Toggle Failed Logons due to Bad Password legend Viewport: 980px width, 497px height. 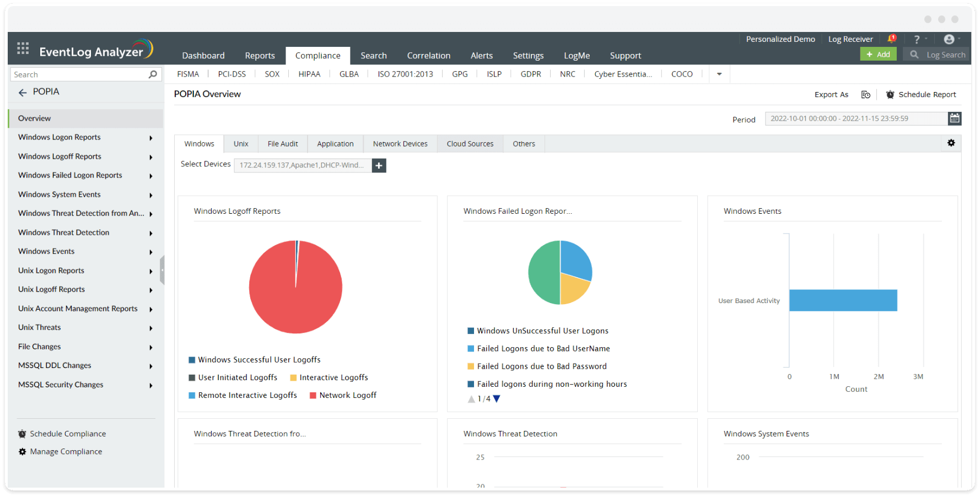click(x=537, y=366)
